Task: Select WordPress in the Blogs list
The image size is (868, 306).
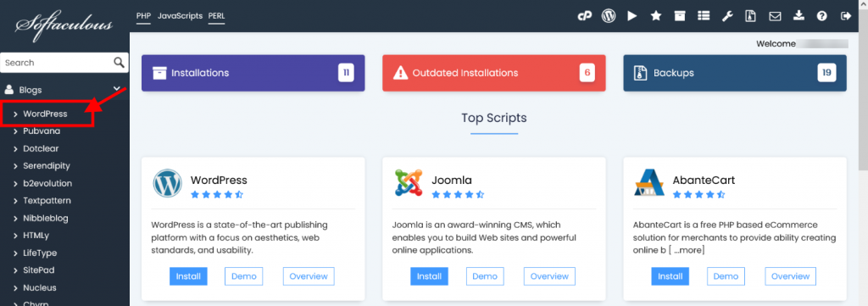Action: click(45, 114)
